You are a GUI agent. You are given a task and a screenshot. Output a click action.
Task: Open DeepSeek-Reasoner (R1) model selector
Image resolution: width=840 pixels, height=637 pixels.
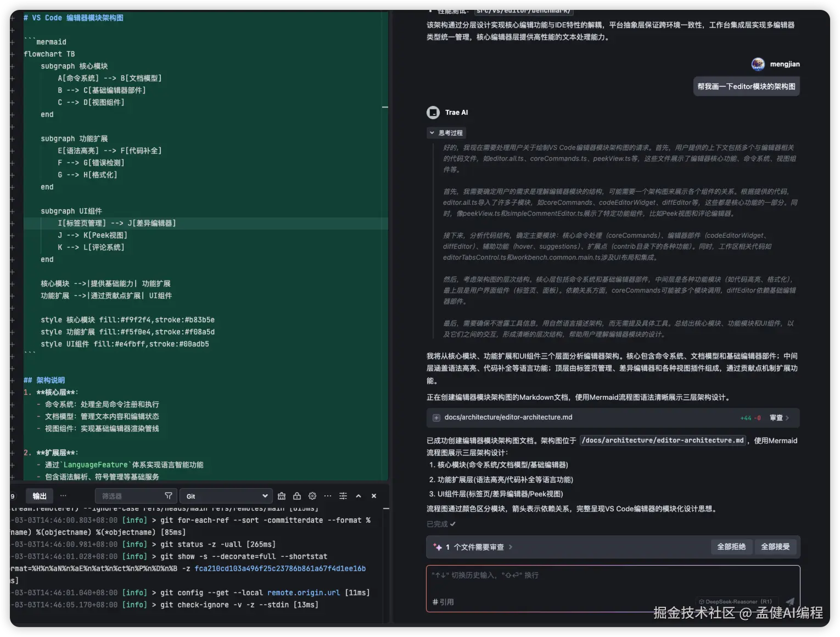[736, 602]
